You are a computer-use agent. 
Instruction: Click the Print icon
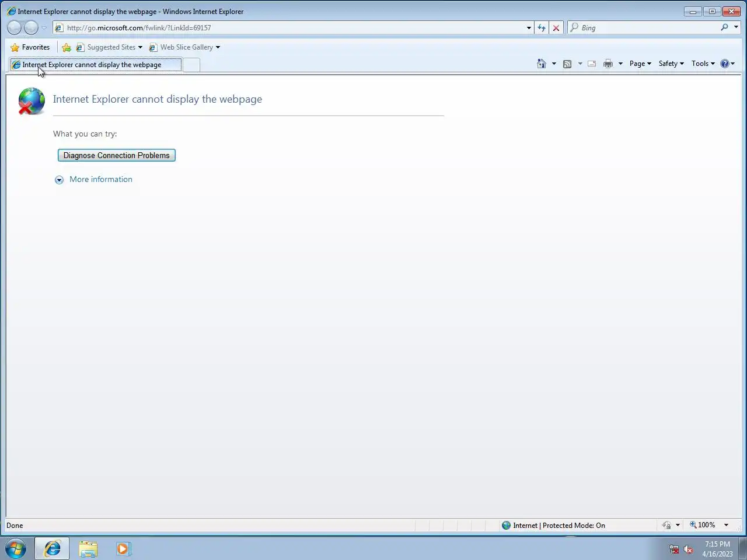(x=608, y=64)
